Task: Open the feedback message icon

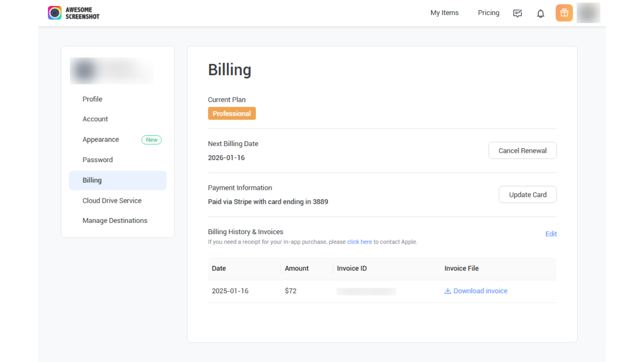Action: pyautogui.click(x=517, y=13)
